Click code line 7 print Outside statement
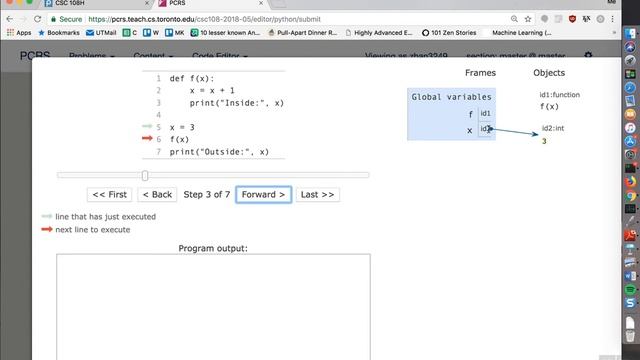 point(220,152)
